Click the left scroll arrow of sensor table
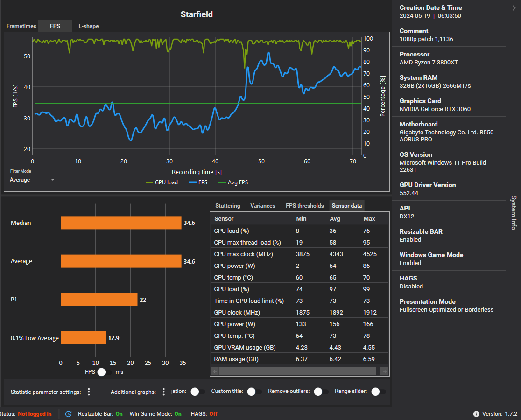The image size is (521, 420). pos(215,371)
